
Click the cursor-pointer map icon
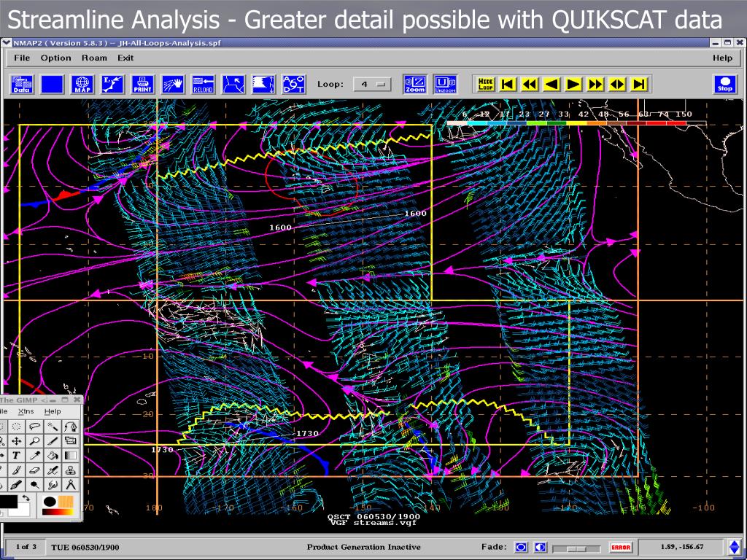pyautogui.click(x=233, y=85)
